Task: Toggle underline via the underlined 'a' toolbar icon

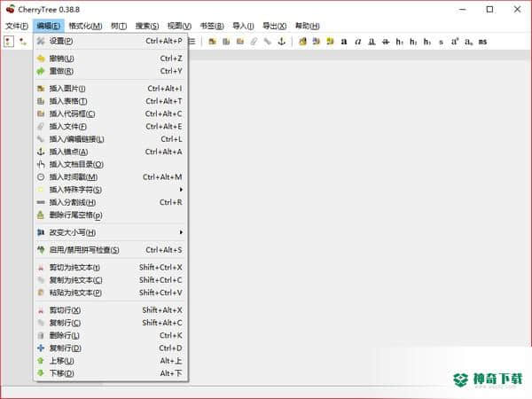Action: click(x=372, y=42)
